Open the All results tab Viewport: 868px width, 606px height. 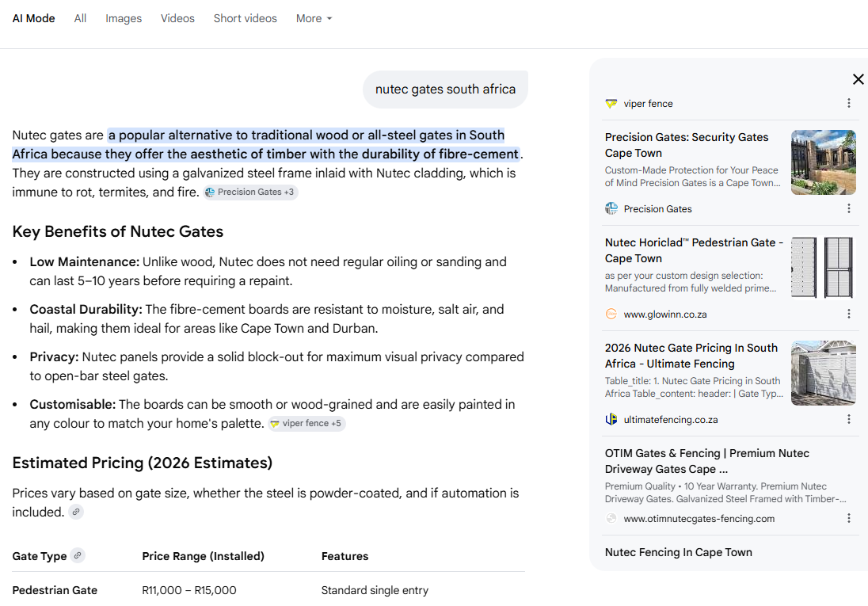[x=80, y=18]
